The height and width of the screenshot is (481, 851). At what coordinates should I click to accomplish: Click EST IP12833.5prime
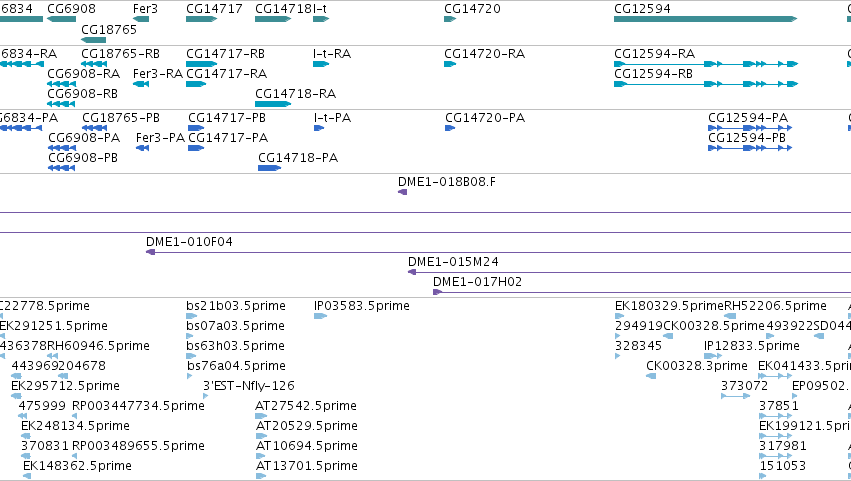[x=752, y=346]
